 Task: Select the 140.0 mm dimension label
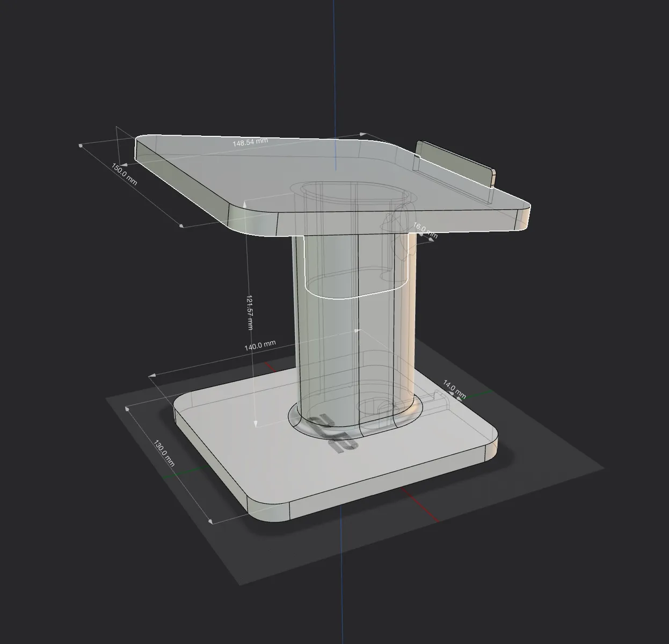[260, 346]
